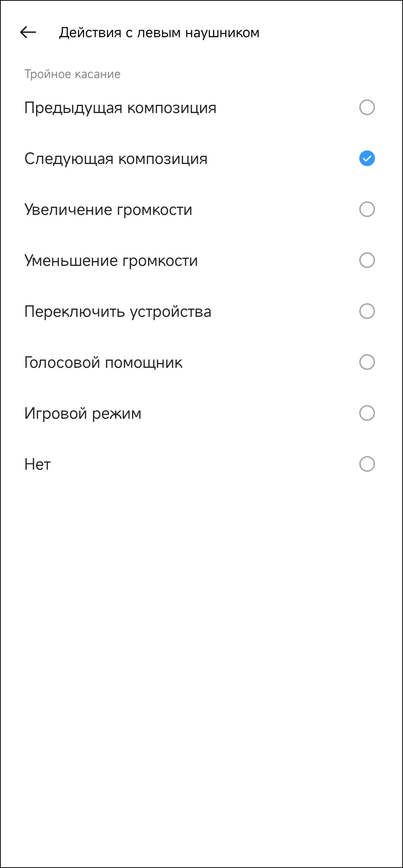Tap the Игровой режим label text
Screen dimensions: 403x868
pos(83,414)
